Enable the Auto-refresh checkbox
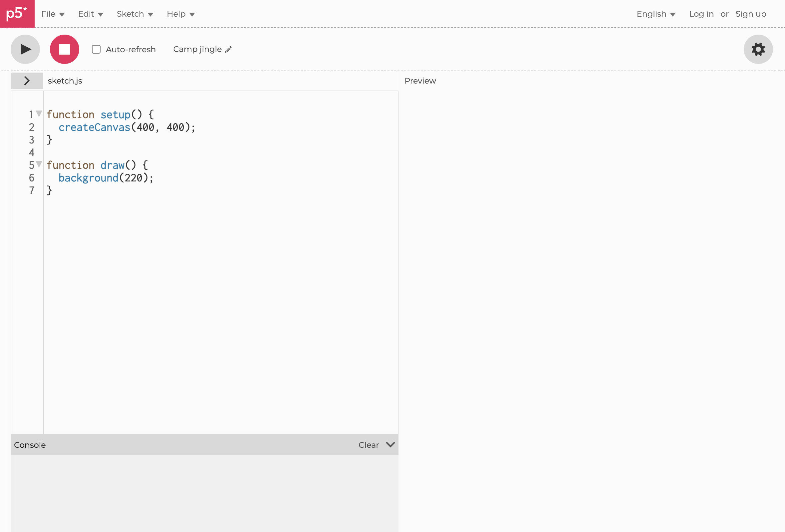 point(96,49)
